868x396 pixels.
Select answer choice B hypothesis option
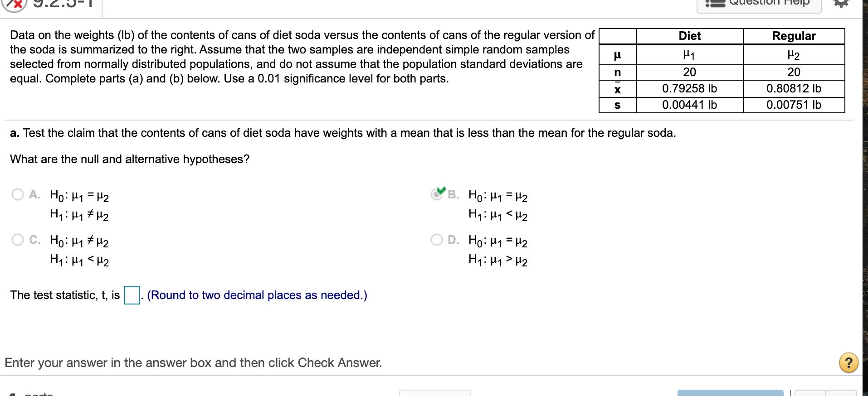(436, 194)
